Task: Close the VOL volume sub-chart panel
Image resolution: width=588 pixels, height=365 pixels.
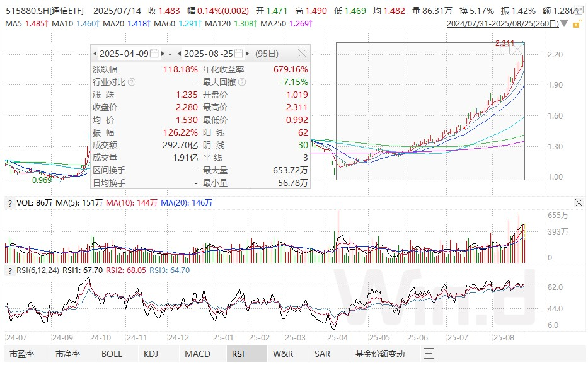Action: point(579,202)
